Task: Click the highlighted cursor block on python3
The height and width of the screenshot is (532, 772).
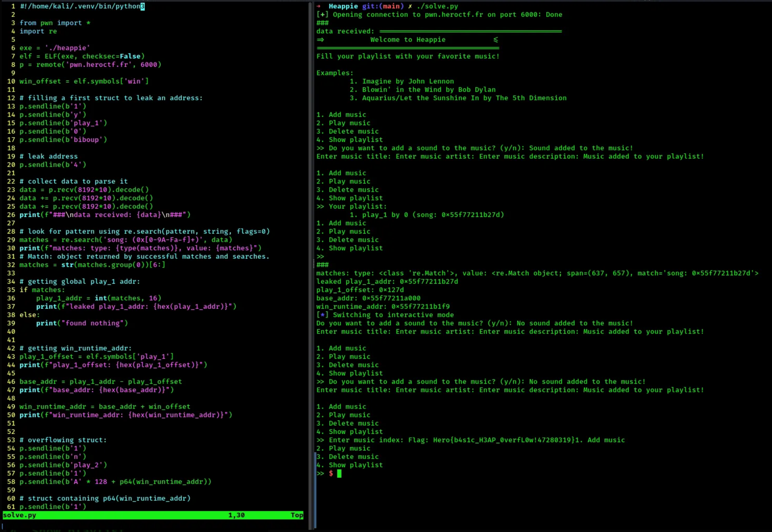Action: (143, 6)
